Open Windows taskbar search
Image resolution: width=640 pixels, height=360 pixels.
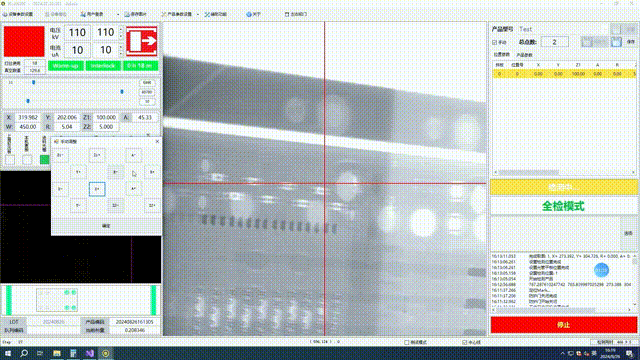24,353
